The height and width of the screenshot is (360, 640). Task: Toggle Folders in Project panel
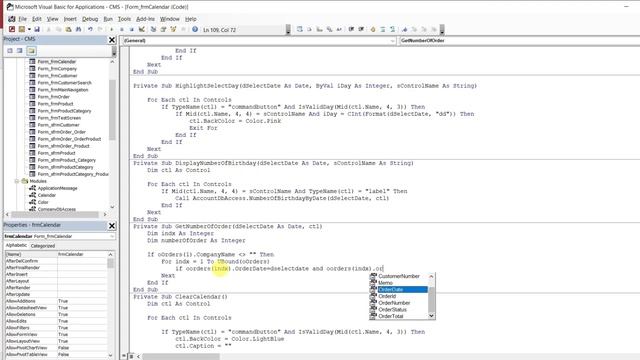(31, 51)
